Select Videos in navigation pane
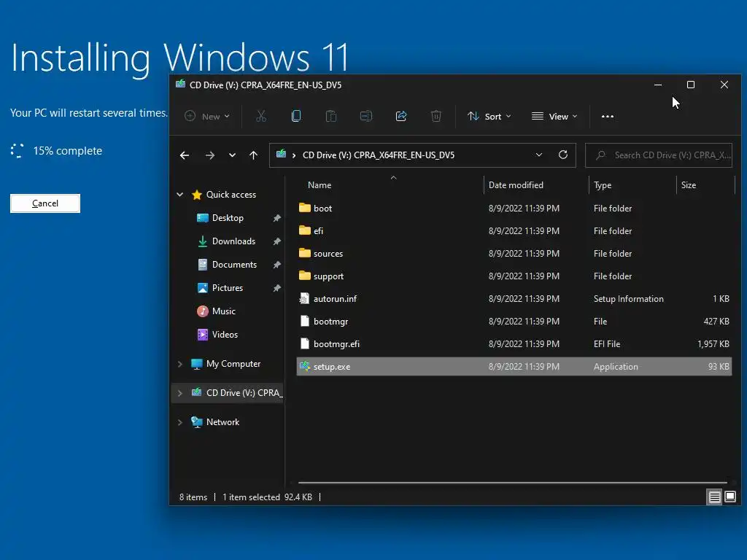747x560 pixels. click(x=225, y=335)
